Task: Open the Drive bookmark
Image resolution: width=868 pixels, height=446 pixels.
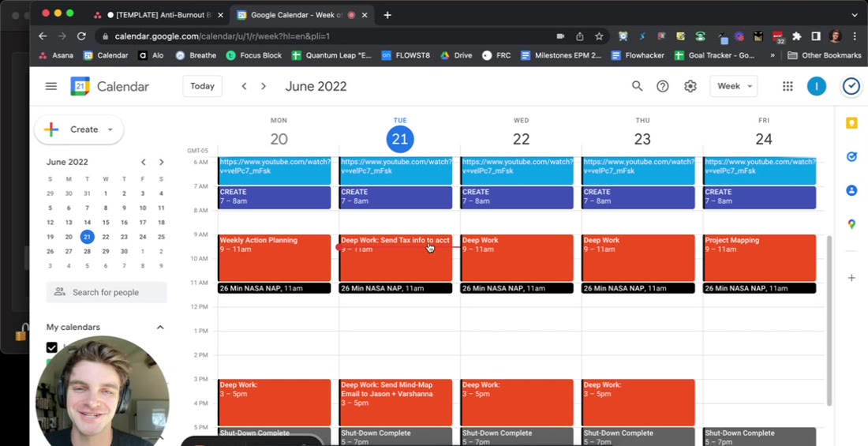Action: click(x=455, y=55)
